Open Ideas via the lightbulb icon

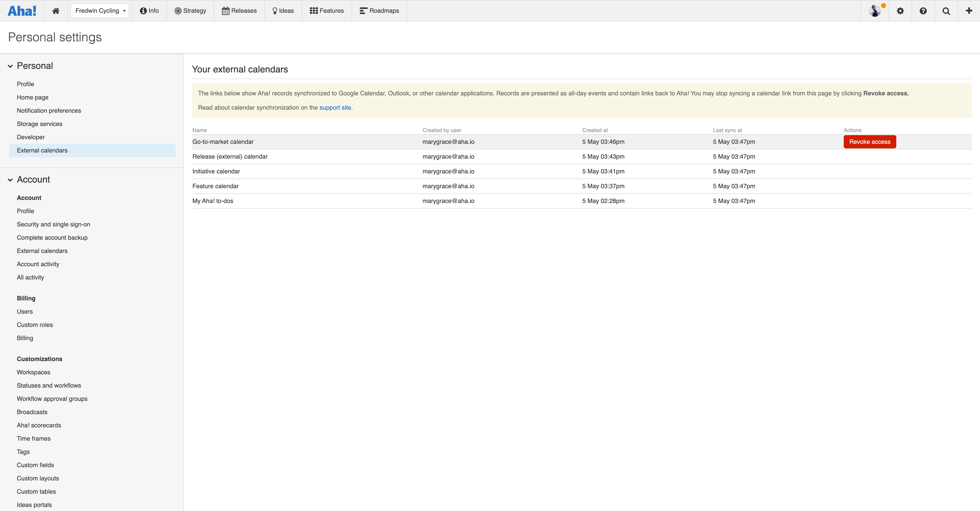(274, 10)
